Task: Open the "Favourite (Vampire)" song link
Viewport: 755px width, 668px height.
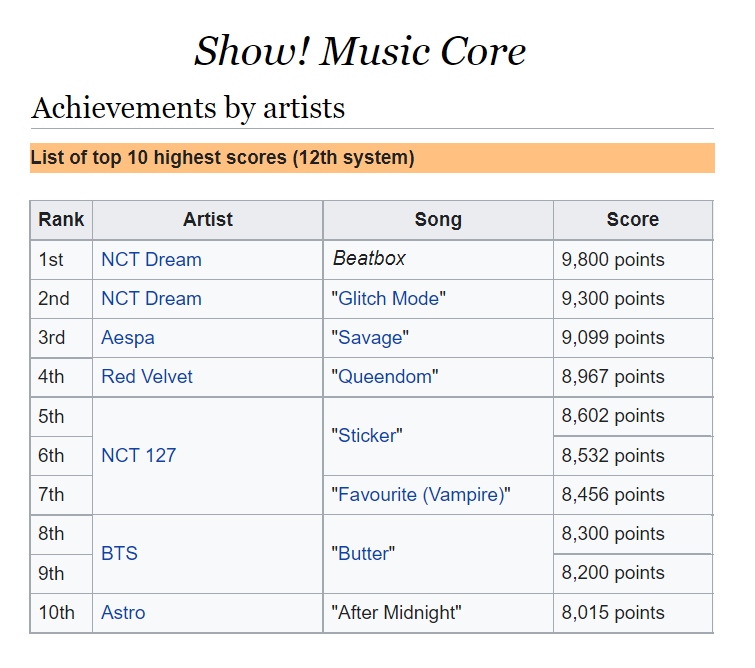Action: coord(420,495)
